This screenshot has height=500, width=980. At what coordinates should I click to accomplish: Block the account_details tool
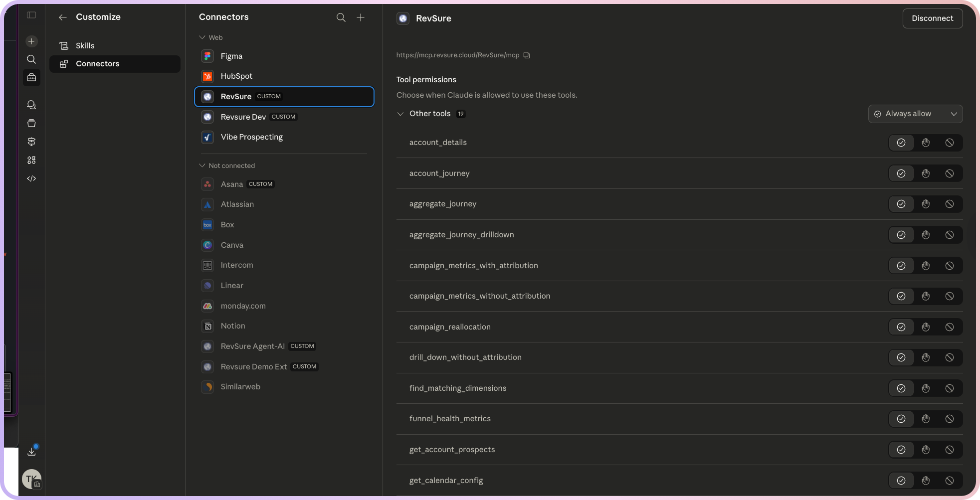pyautogui.click(x=950, y=143)
